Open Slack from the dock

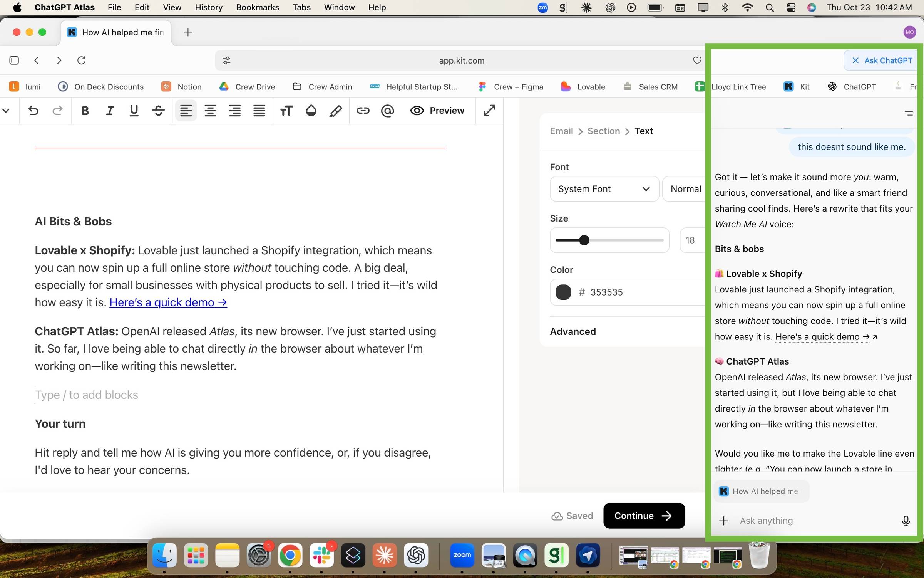click(x=321, y=555)
